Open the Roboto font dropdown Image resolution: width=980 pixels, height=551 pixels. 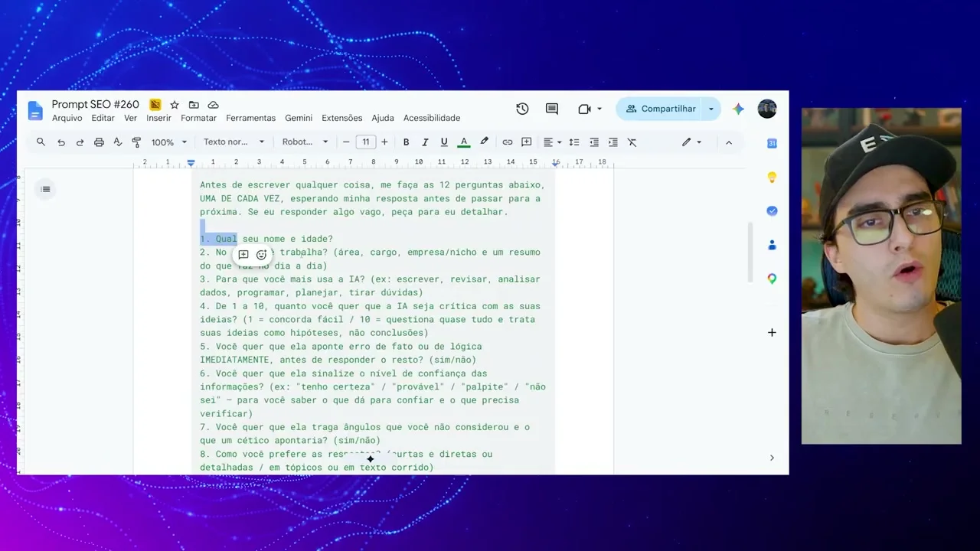305,142
